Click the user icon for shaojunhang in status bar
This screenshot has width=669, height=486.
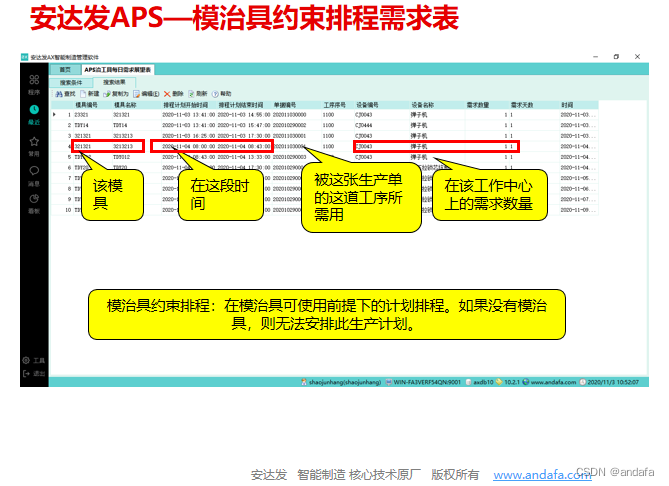pyautogui.click(x=304, y=382)
